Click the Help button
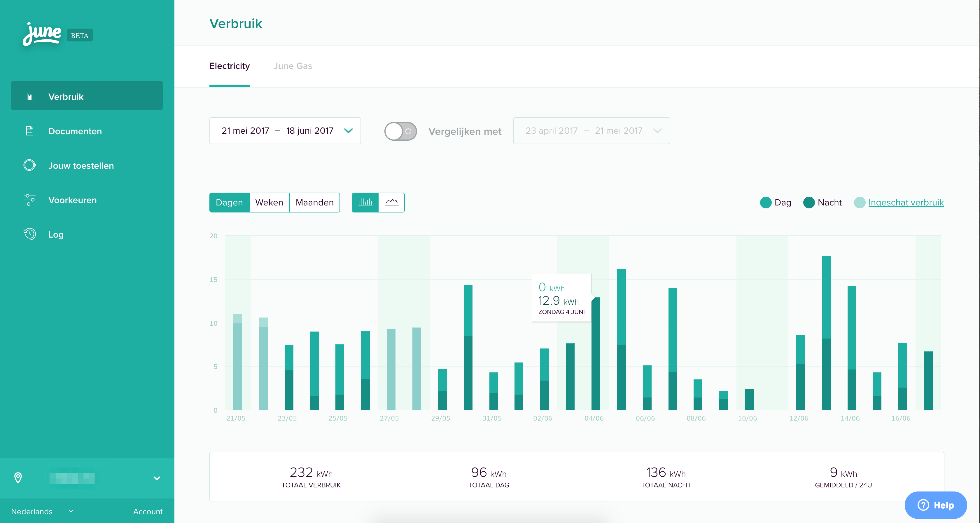The image size is (980, 523). (935, 505)
